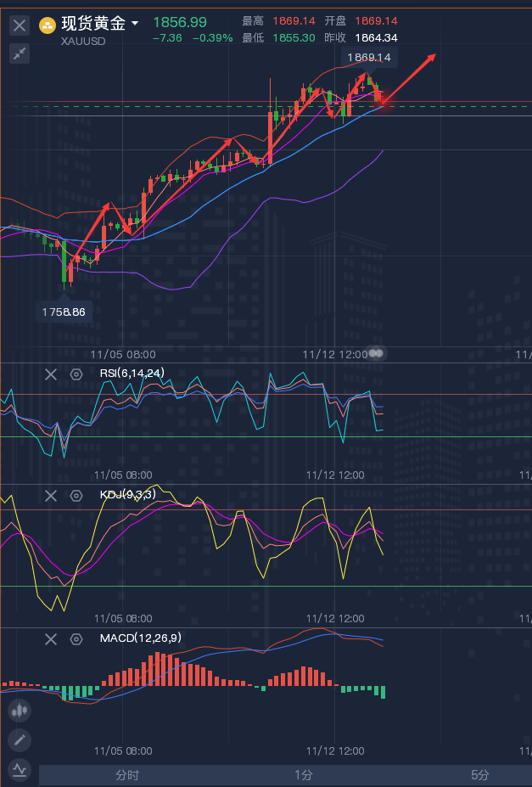This screenshot has height=787, width=532.
Task: Switch to the 1分 timeframe tab
Action: pos(304,775)
